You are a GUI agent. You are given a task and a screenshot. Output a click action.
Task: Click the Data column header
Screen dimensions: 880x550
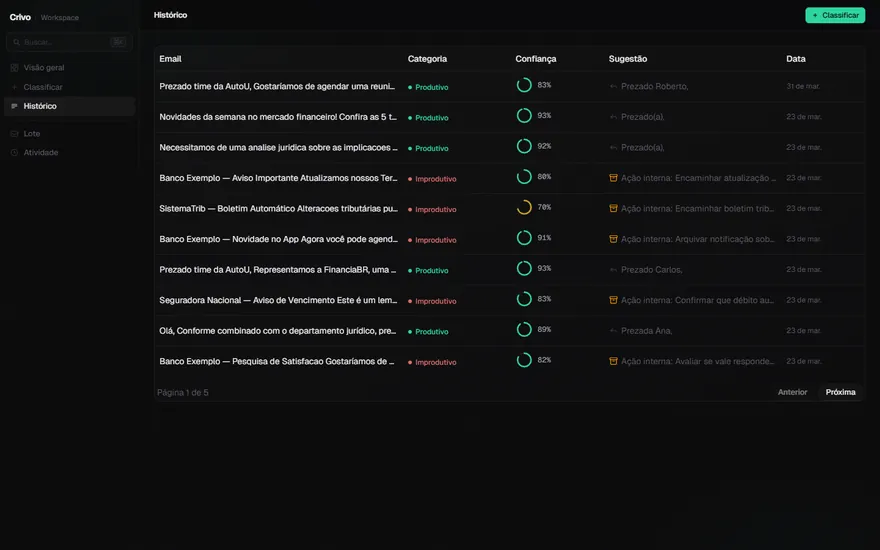coord(796,59)
